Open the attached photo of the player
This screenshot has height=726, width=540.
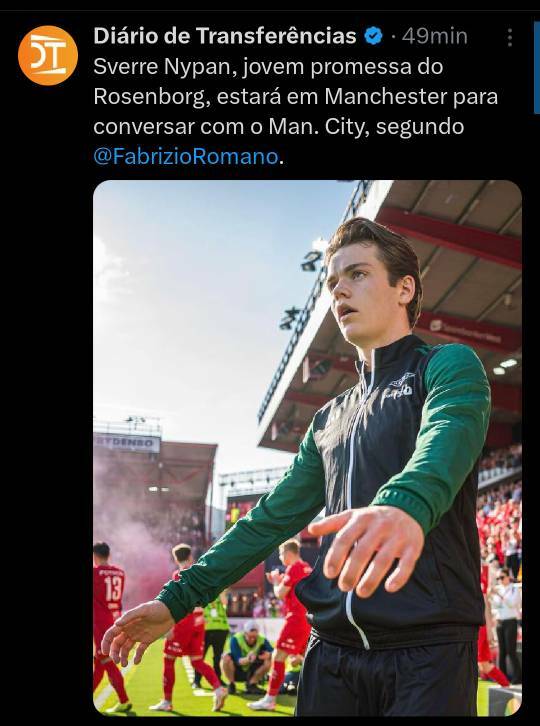point(308,448)
